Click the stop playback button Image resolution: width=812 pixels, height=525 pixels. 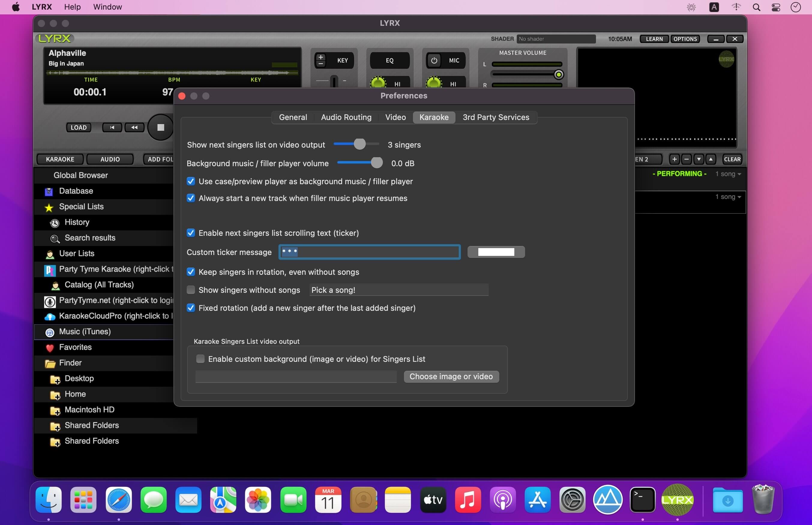(x=161, y=127)
